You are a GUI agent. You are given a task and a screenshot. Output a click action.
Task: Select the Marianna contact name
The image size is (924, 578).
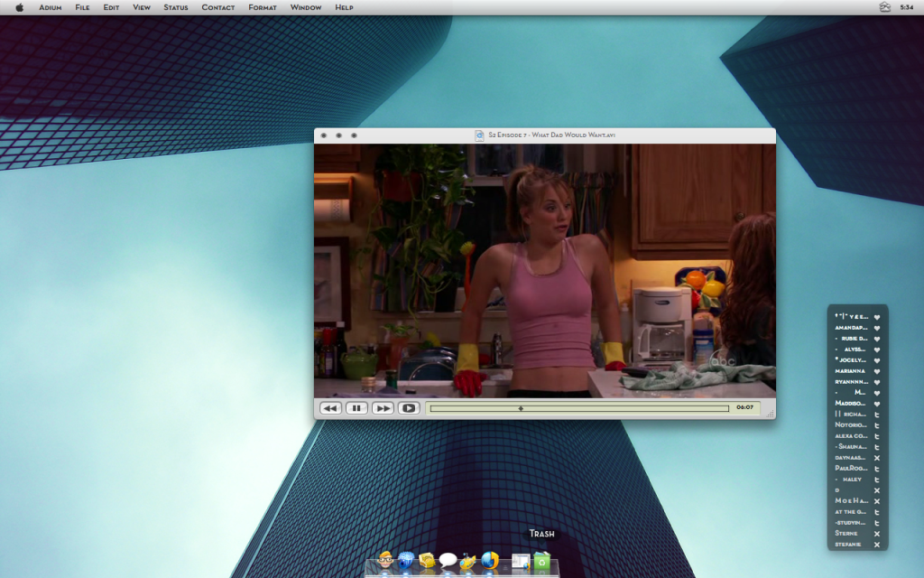click(x=850, y=371)
